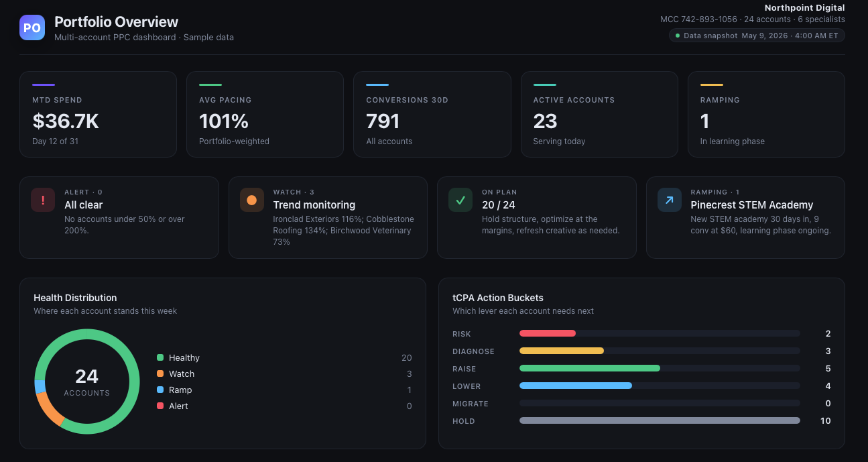Click the donut chart center 24 Accounts
The width and height of the screenshot is (868, 462).
point(87,382)
